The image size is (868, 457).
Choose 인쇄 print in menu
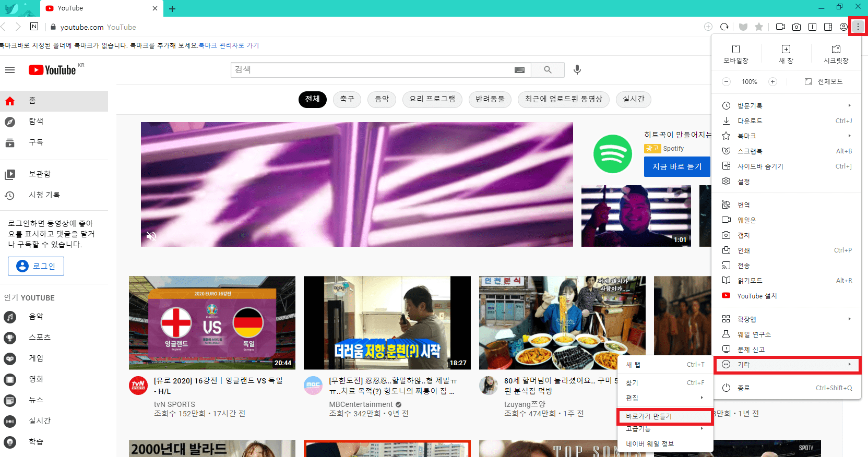pyautogui.click(x=787, y=250)
